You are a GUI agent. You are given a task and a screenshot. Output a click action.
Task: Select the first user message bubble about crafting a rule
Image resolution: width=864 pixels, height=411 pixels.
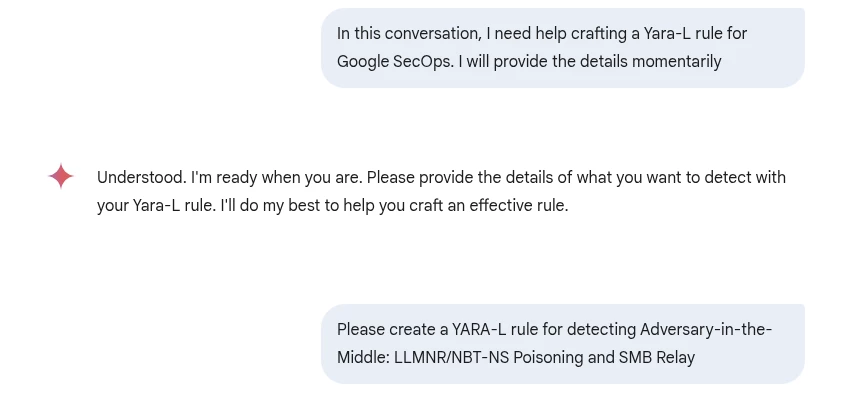(563, 48)
